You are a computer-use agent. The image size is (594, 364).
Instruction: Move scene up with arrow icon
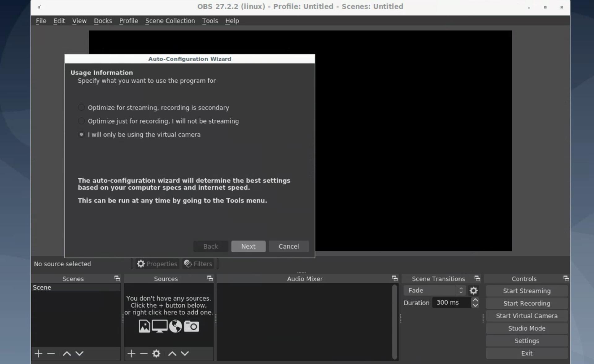(x=67, y=353)
